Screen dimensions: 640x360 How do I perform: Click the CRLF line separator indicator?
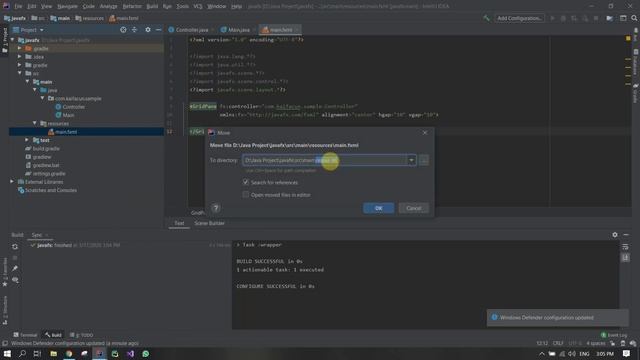(558, 343)
